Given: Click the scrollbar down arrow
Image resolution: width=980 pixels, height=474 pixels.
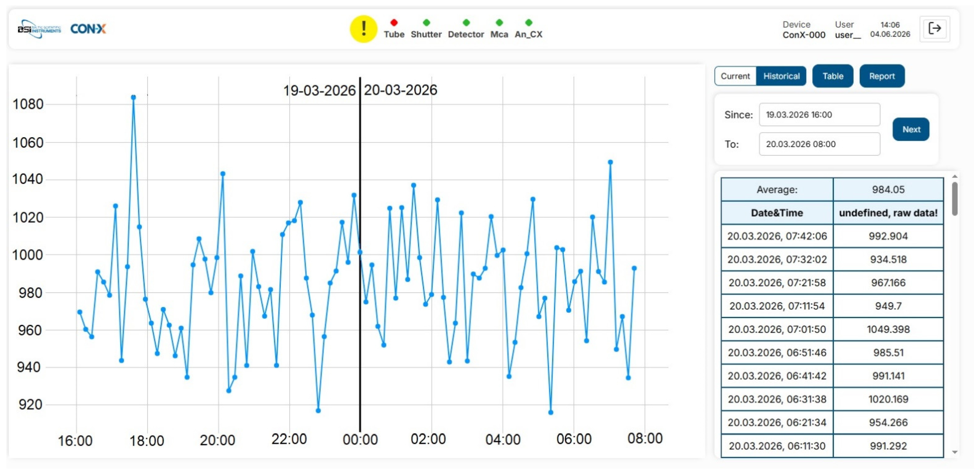Looking at the screenshot, I should [955, 452].
